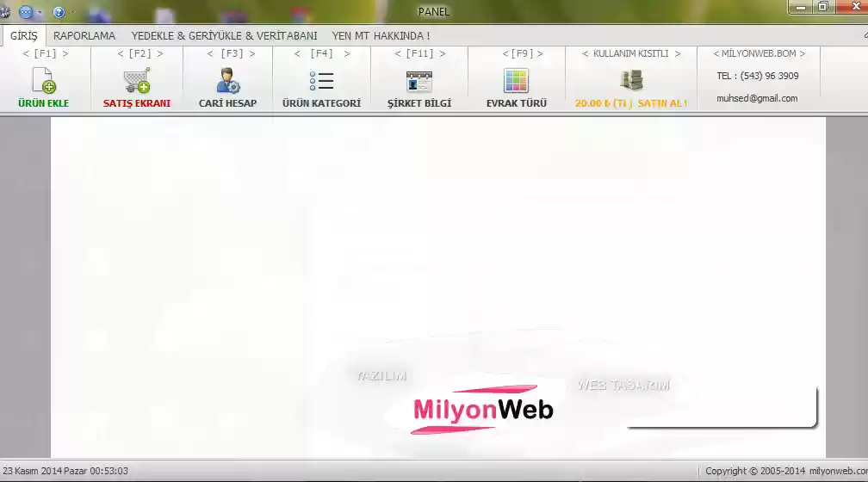This screenshot has width=868, height=482.
Task: Click the money stack purchase icon
Action: (631, 80)
